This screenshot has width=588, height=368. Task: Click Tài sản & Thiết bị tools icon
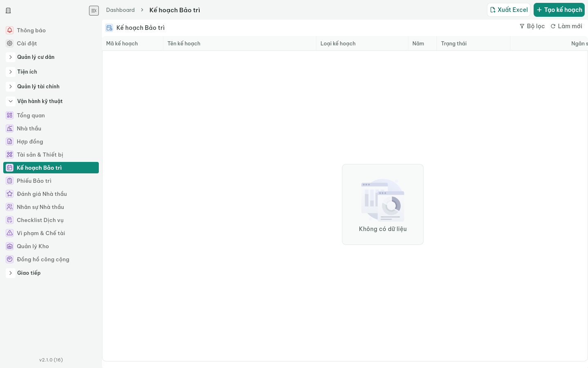click(10, 155)
